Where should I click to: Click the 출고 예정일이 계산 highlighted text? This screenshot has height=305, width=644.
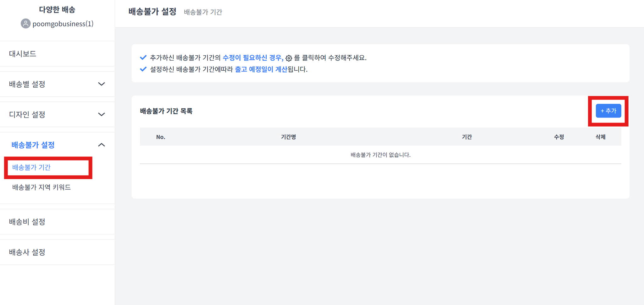coord(261,69)
